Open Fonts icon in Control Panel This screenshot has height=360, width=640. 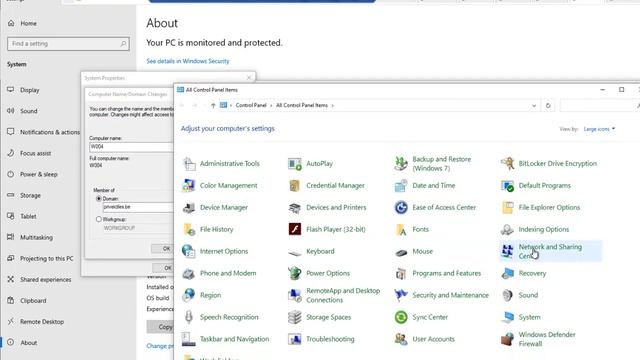point(401,229)
